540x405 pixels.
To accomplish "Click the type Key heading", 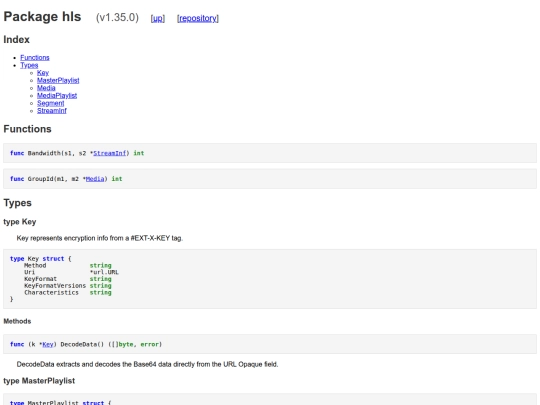I will [x=20, y=222].
